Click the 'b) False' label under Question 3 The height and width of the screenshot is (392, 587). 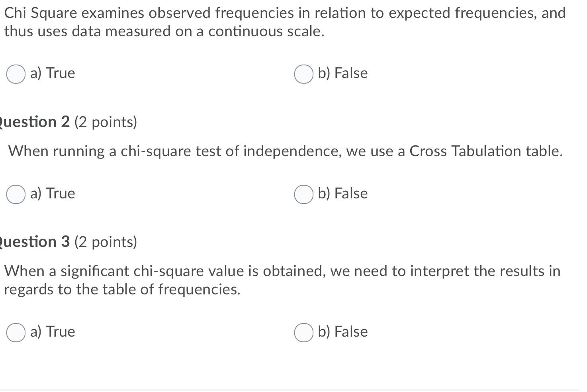tap(342, 332)
